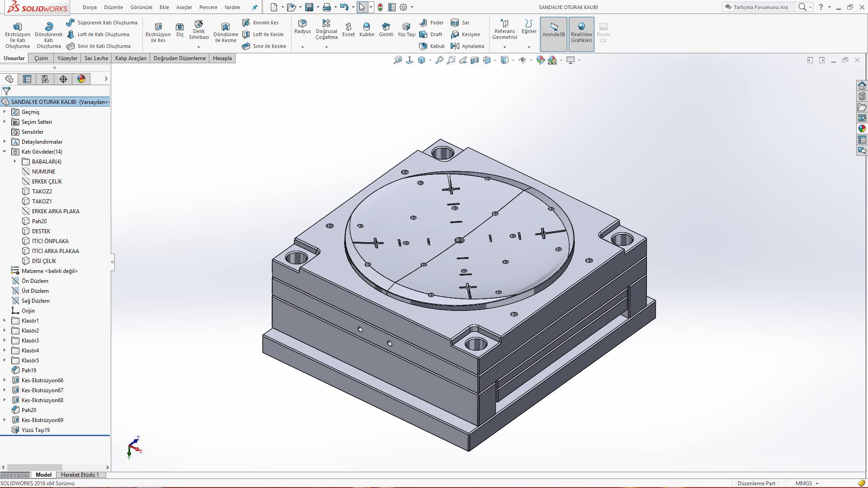
Task: Expand the Geçmiş tree node
Action: tap(5, 112)
